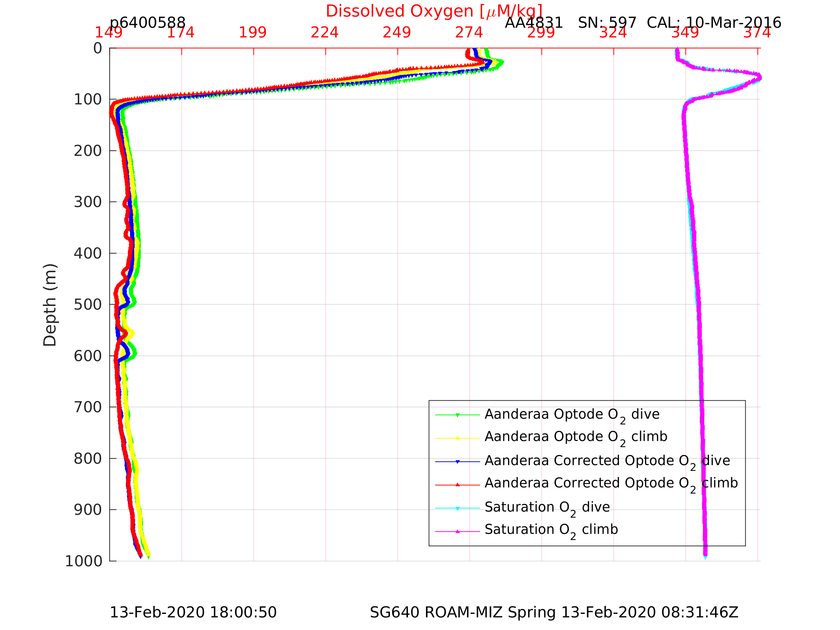Click the x-axis tick label 249
840x630 pixels.
[x=397, y=33]
